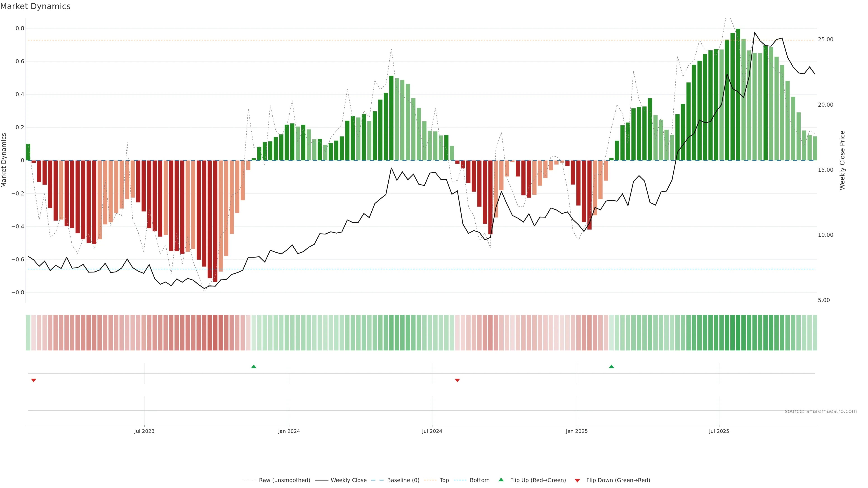
Task: Click the first red Flip Down marker
Action: (33, 380)
